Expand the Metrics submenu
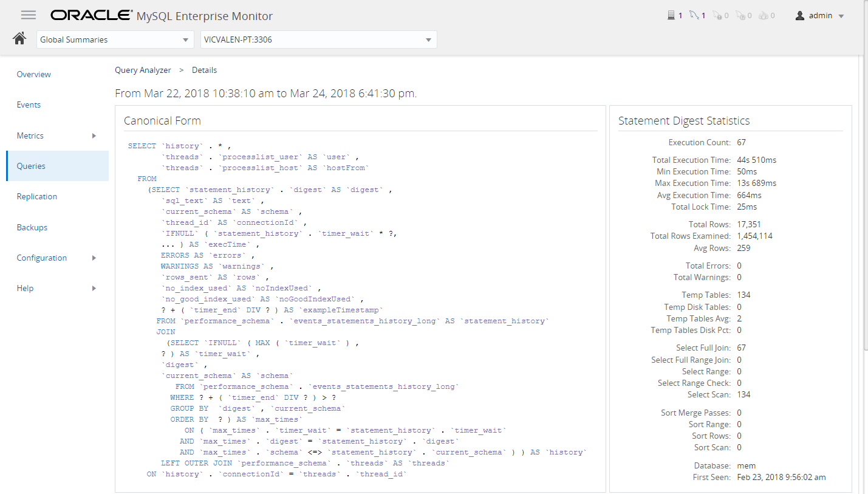Viewport: 868px width, 494px height. (94, 136)
